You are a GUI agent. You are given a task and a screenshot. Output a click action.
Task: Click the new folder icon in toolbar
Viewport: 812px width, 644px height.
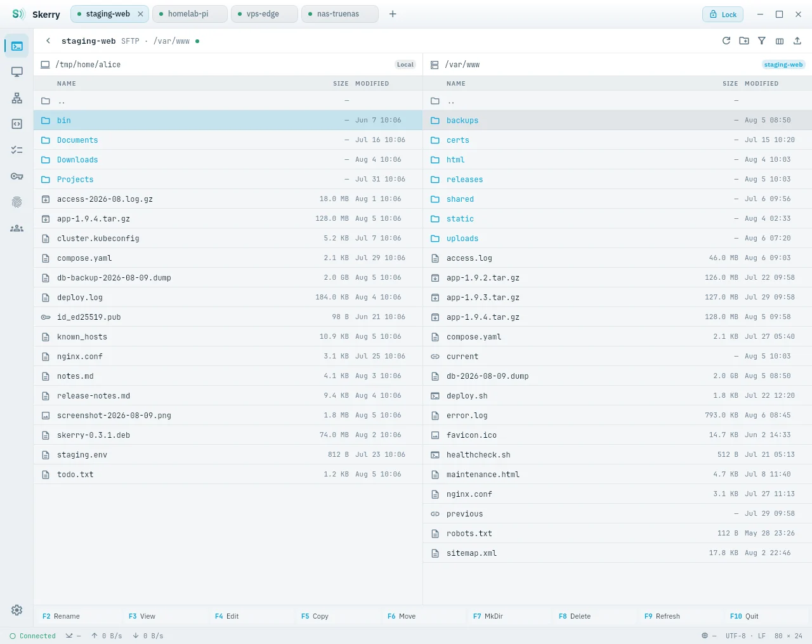[744, 41]
